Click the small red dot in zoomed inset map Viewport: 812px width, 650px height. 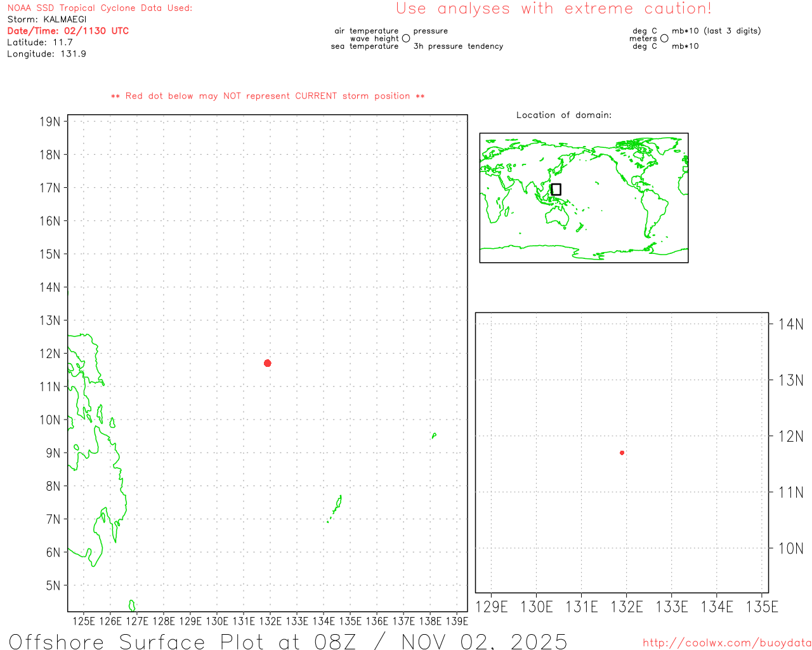pyautogui.click(x=622, y=453)
